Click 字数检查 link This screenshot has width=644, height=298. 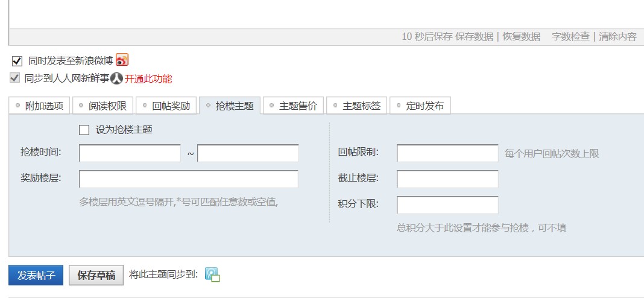(x=570, y=37)
